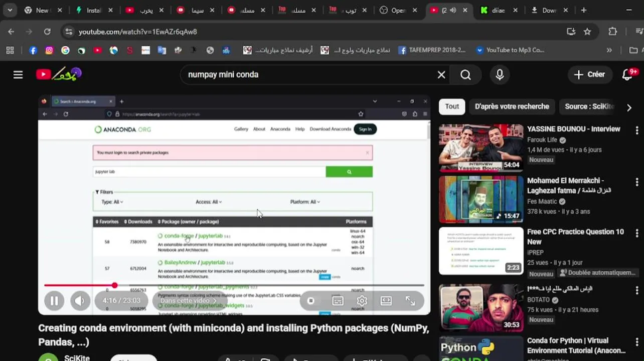644x361 pixels.
Task: Open the SciKite channel name
Action: pos(77,358)
